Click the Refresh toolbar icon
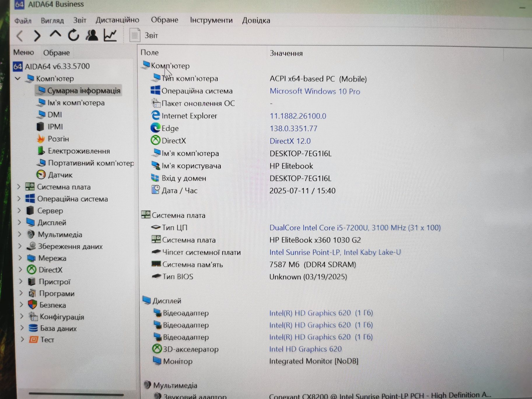This screenshot has width=532, height=399. 73,35
